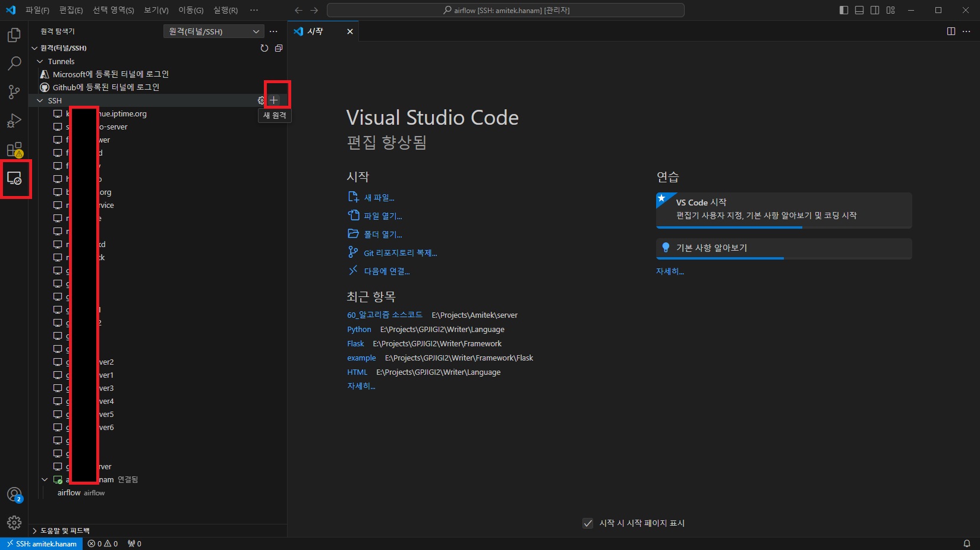Click Git 리포지토리 복제... link
Image resolution: width=980 pixels, height=550 pixels.
(x=400, y=253)
